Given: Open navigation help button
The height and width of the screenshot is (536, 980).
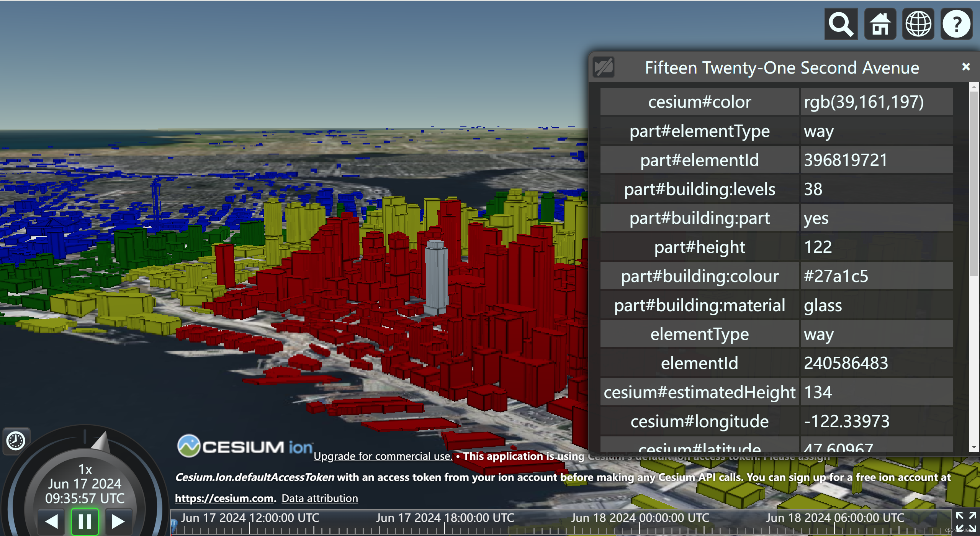Looking at the screenshot, I should 956,24.
